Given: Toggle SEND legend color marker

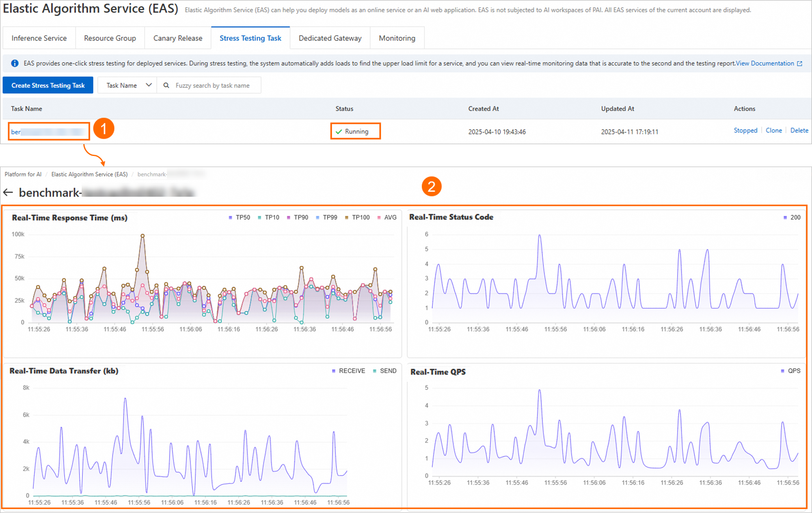Looking at the screenshot, I should point(375,371).
